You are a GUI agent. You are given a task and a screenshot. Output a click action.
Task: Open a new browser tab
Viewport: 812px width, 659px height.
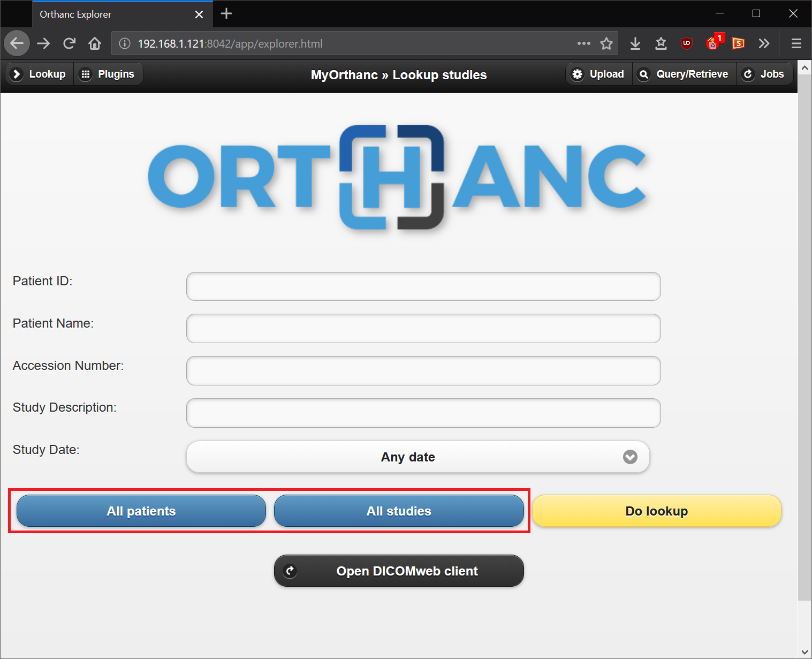[x=226, y=13]
